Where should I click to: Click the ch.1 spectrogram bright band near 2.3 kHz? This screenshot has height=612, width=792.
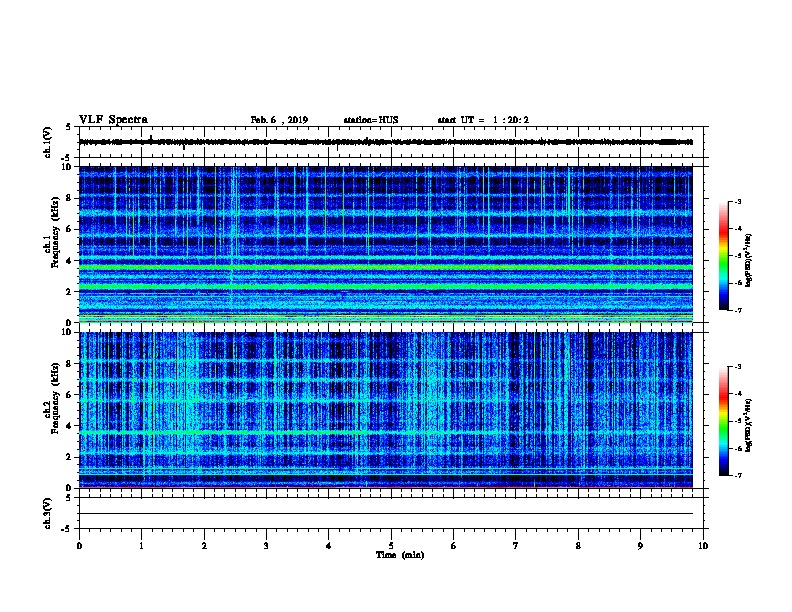[386, 286]
